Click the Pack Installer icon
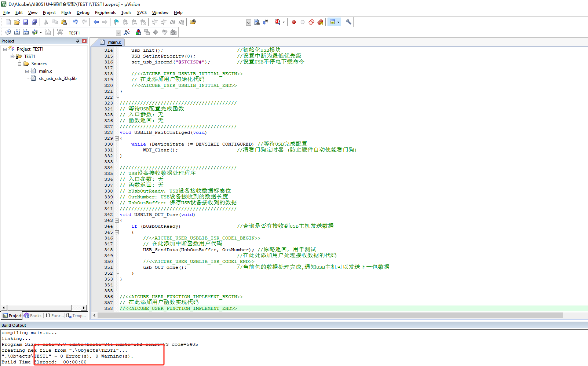This screenshot has width=588, height=366. [x=174, y=32]
